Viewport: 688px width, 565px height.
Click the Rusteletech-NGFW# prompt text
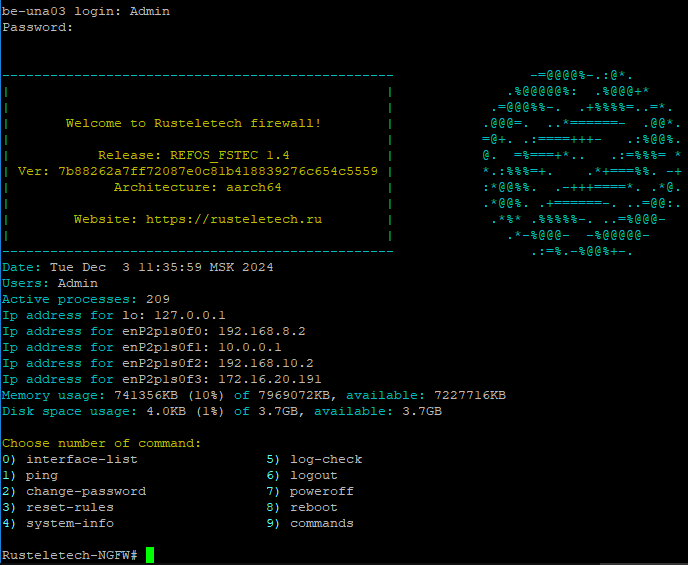coord(70,555)
